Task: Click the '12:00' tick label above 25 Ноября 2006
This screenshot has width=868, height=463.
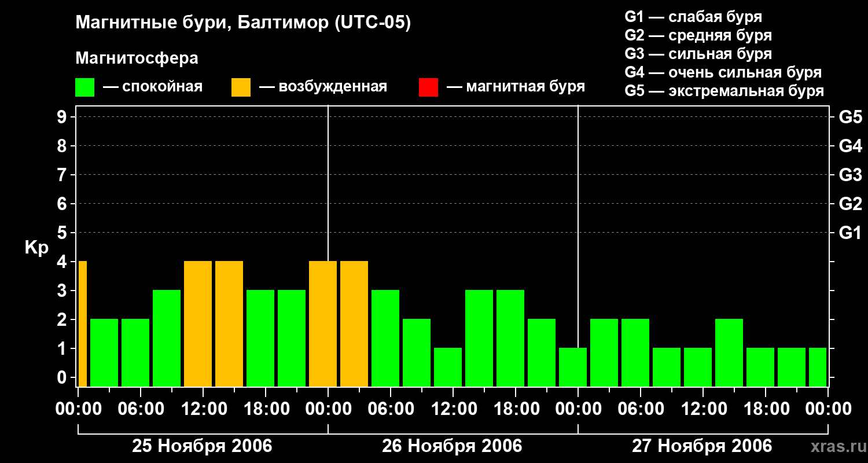Action: [204, 409]
